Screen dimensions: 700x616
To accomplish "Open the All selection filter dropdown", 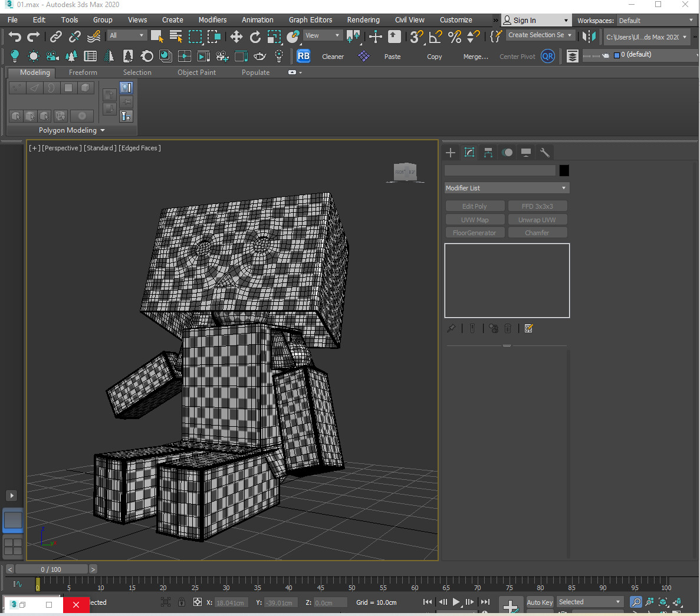I will click(127, 36).
